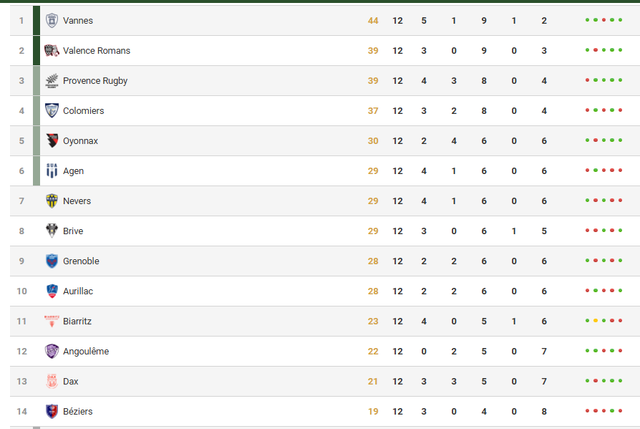
Task: Click rank number 7 for Nevers
Action: click(21, 201)
